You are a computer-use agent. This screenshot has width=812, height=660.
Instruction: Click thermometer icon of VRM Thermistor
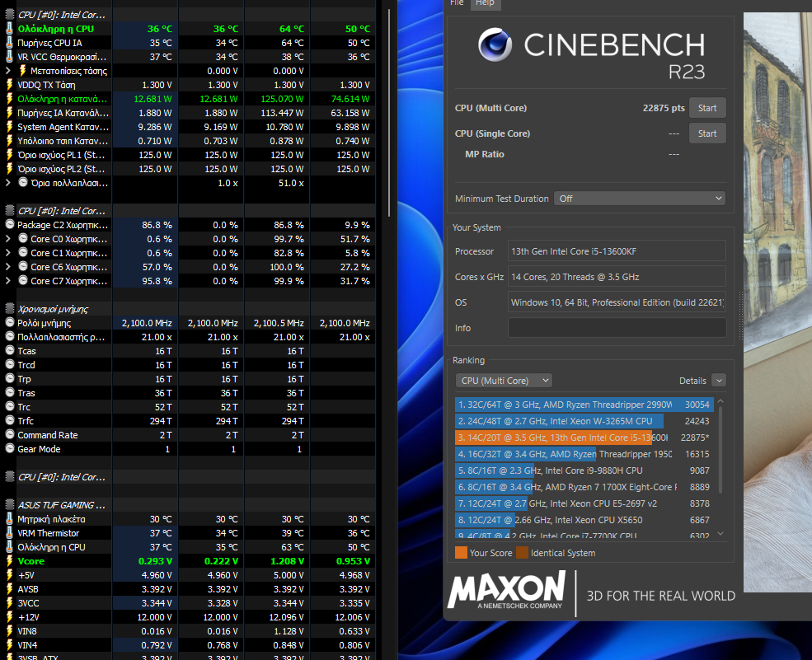click(9, 533)
